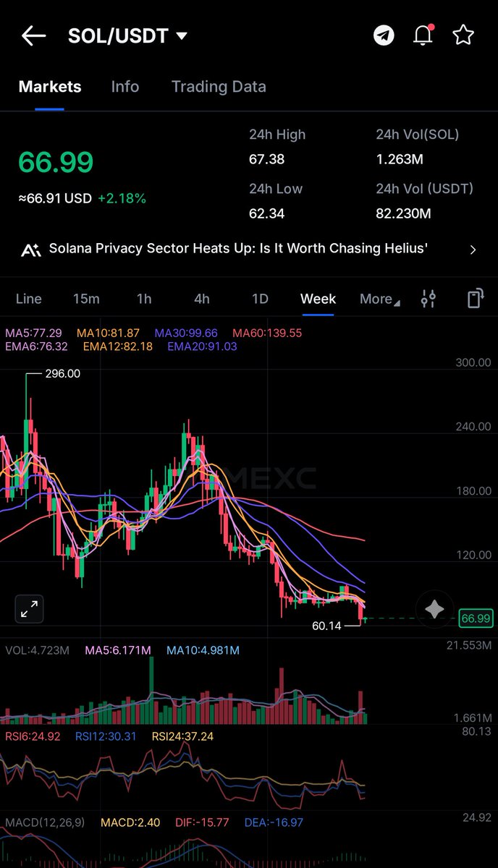
Task: Tap the back arrow icon
Action: click(33, 35)
